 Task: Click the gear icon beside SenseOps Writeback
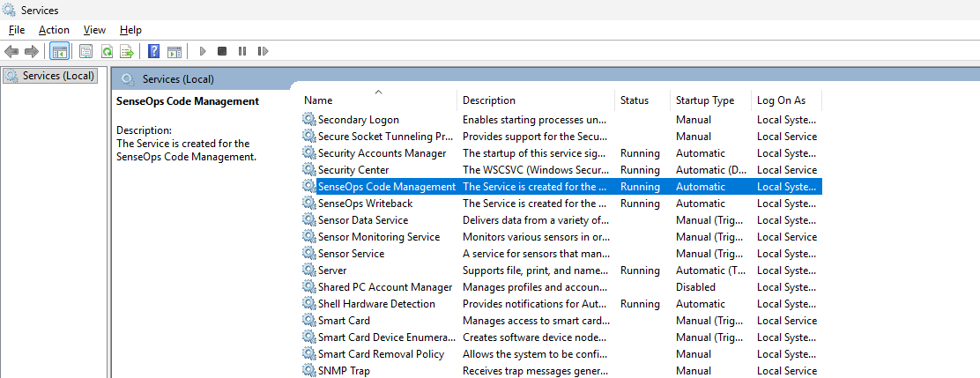[x=308, y=203]
